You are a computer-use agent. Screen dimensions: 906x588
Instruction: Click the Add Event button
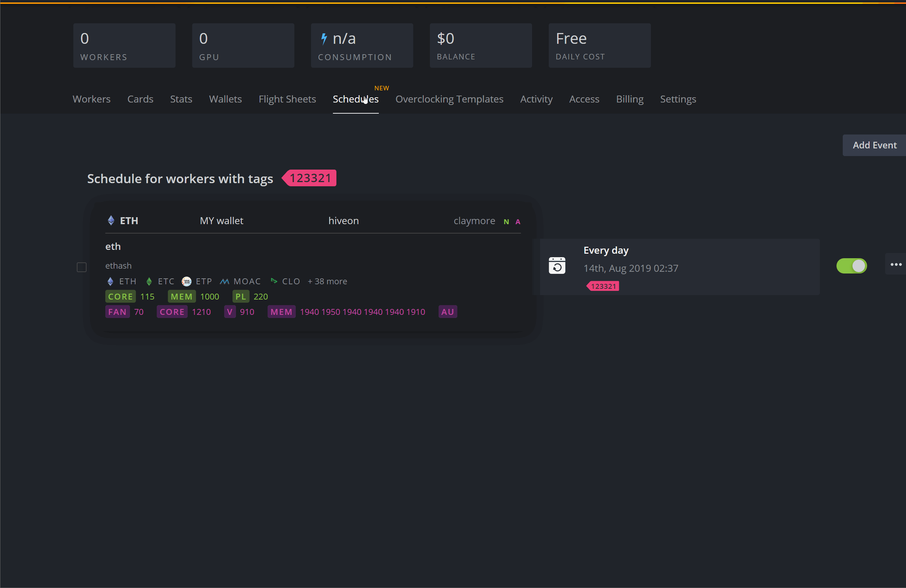tap(874, 145)
